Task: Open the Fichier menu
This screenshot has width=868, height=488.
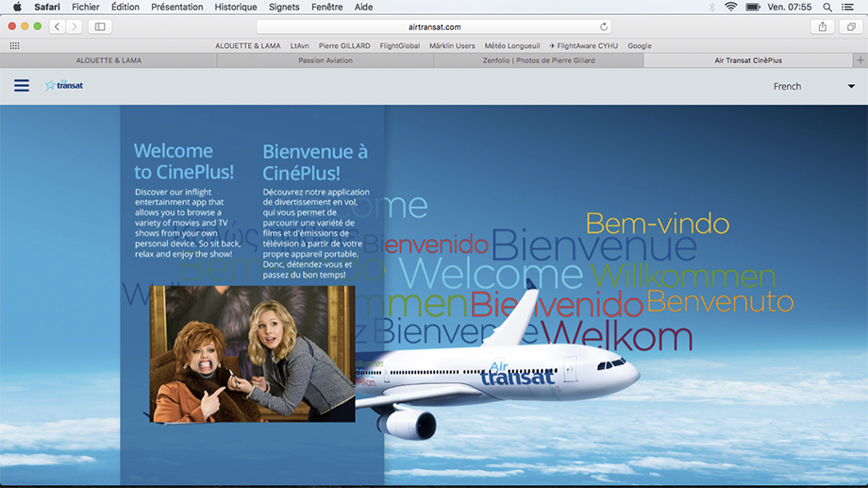Action: (85, 8)
